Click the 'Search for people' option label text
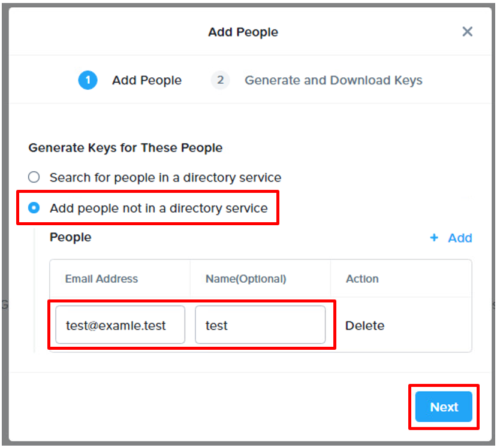 pos(165,178)
